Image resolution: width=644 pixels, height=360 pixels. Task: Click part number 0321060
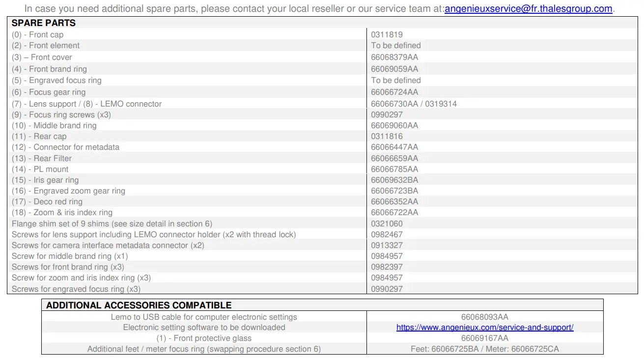[387, 224]
